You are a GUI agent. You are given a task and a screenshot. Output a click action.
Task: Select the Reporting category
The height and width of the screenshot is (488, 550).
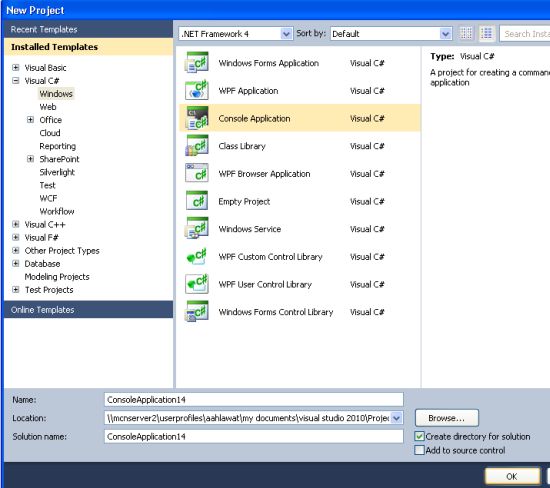click(x=58, y=146)
